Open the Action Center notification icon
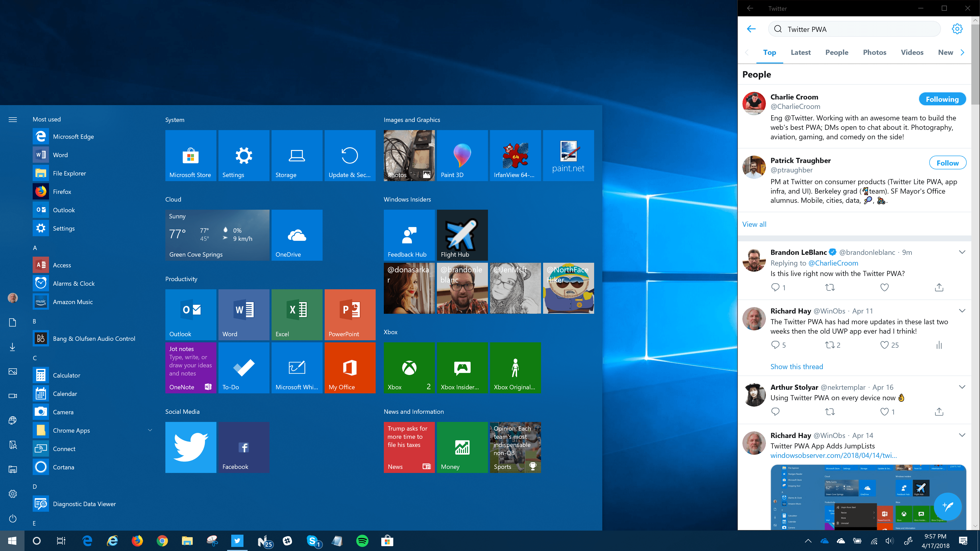This screenshot has height=551, width=980. tap(963, 541)
